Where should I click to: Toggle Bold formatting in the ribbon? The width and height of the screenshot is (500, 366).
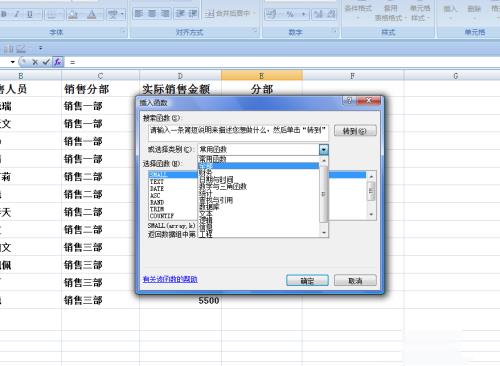click(x=4, y=14)
